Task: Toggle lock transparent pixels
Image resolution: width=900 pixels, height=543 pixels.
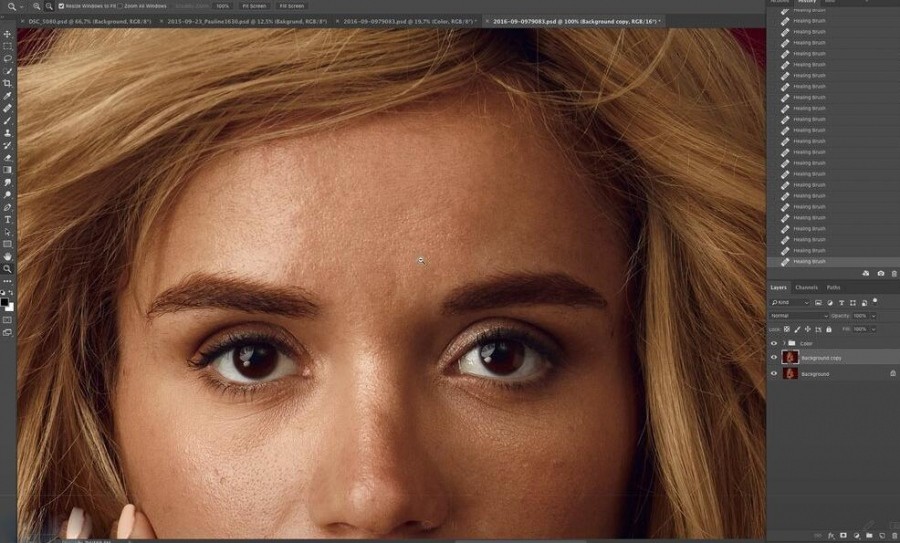Action: point(787,329)
